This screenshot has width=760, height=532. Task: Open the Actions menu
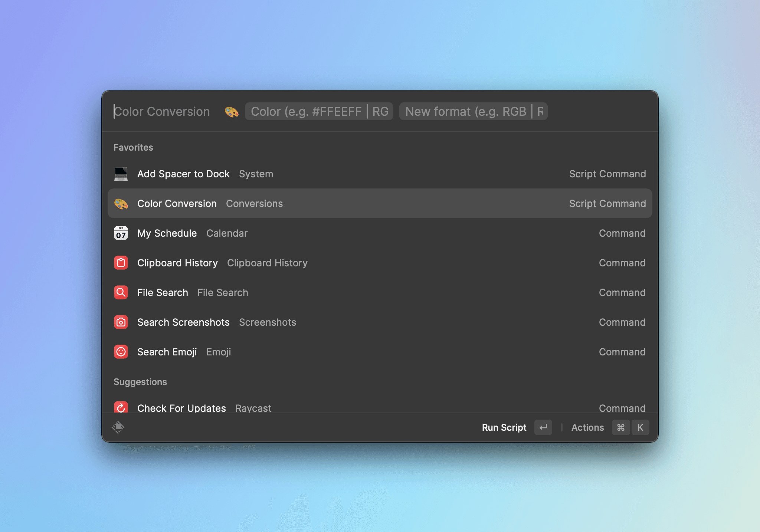click(x=587, y=427)
